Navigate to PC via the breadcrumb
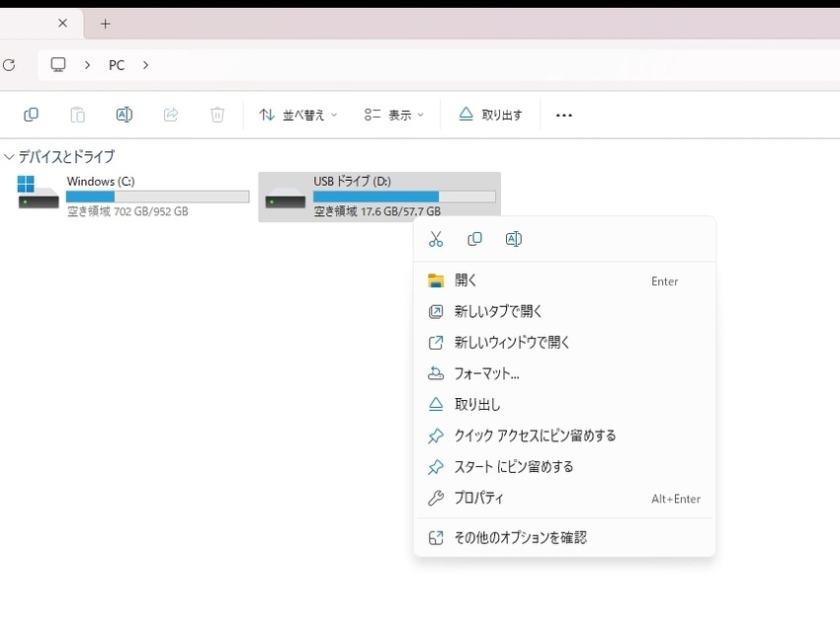840x636 pixels. (x=116, y=64)
